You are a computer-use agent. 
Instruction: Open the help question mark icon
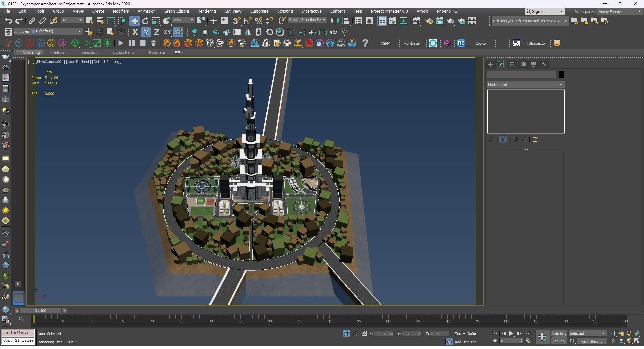click(365, 43)
